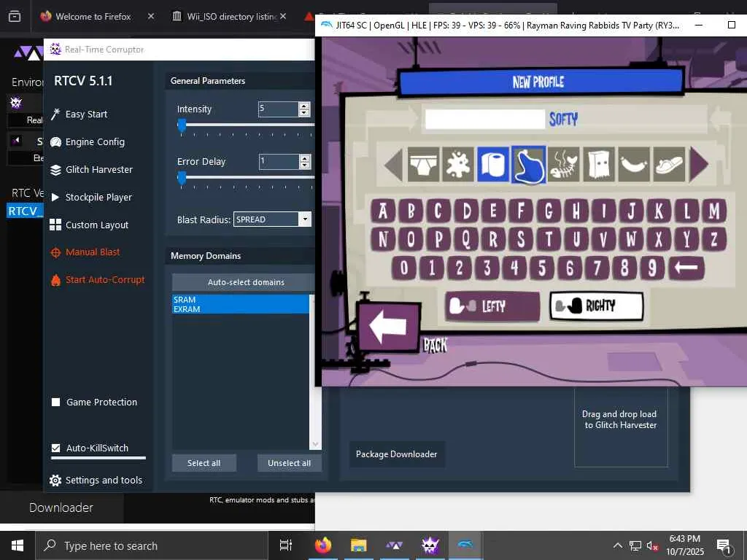This screenshot has width=747, height=560.
Task: Open Custom Layout section
Action: click(89, 225)
